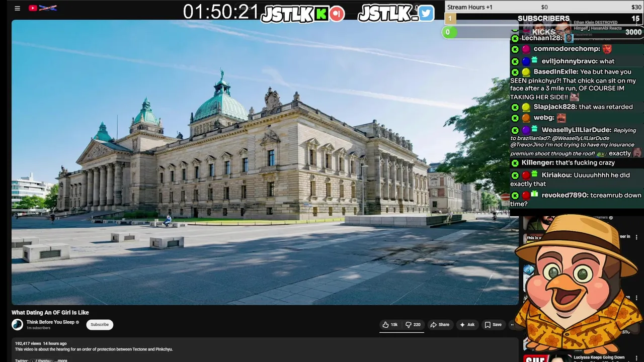This screenshot has height=362, width=644.
Task: Open Think Before You Sleep channel avatar
Action: tap(18, 325)
